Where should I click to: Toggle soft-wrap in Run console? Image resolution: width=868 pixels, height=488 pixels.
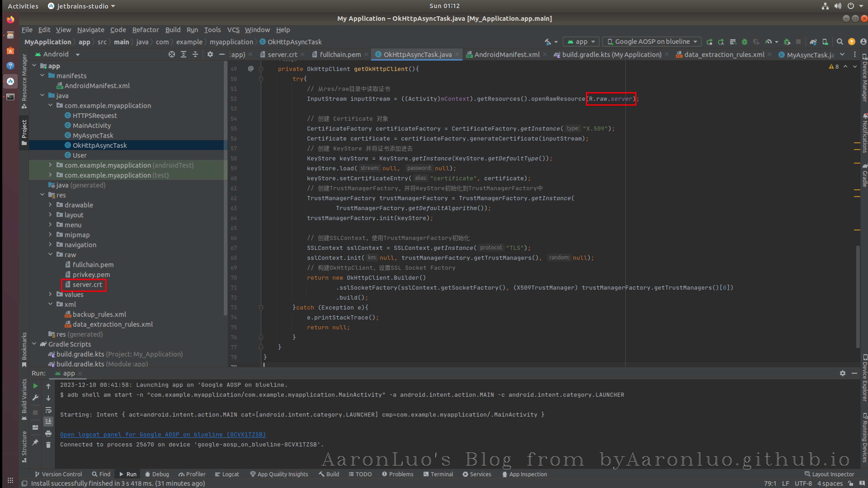48,410
